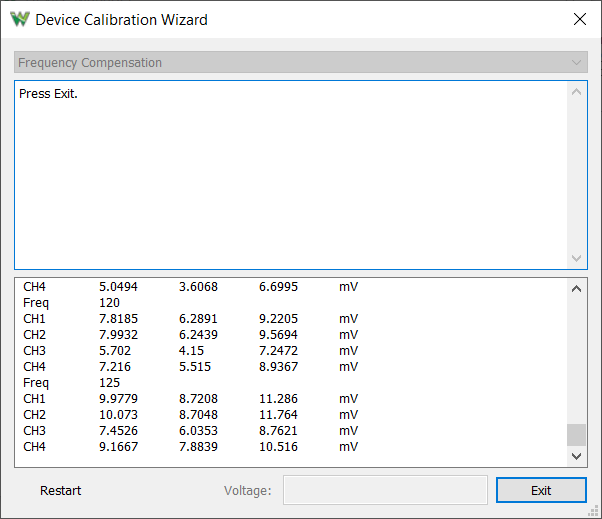Click value 7.8185 in CH1 row
The height and width of the screenshot is (519, 602).
click(x=118, y=319)
